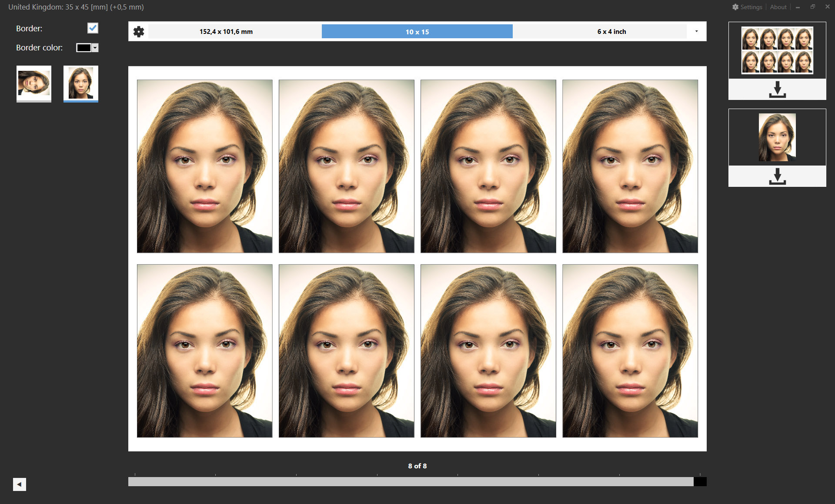
Task: Click the United Kingdom 35 x 45 title
Action: click(76, 7)
